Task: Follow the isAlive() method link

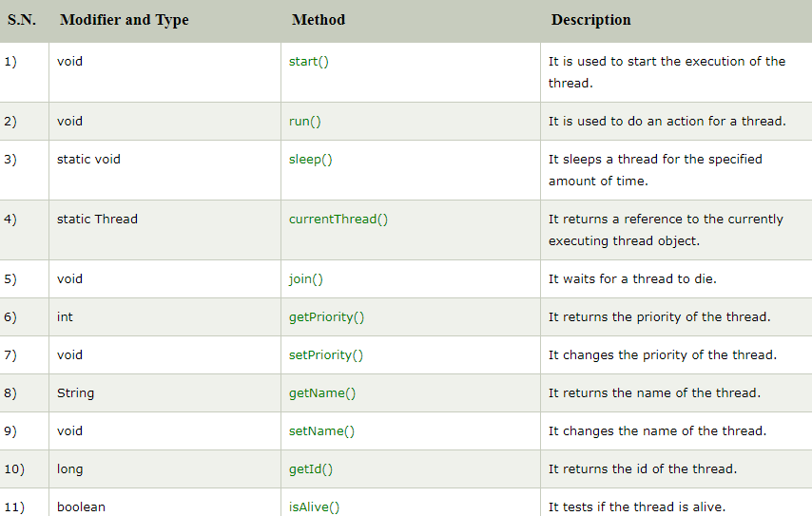Action: (315, 507)
